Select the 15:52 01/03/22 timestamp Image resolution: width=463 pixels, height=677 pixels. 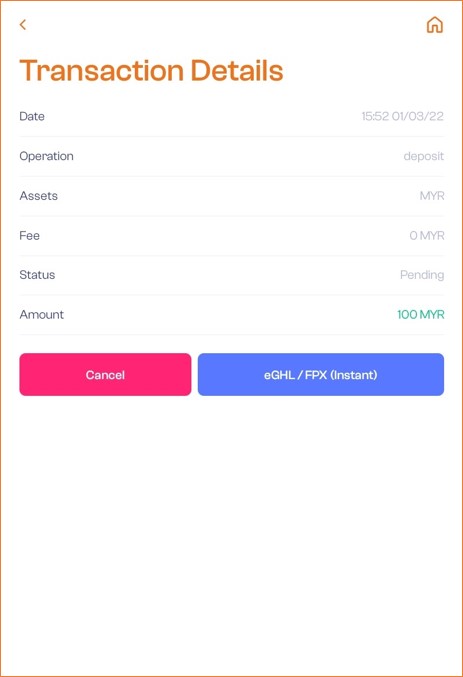[x=403, y=116]
